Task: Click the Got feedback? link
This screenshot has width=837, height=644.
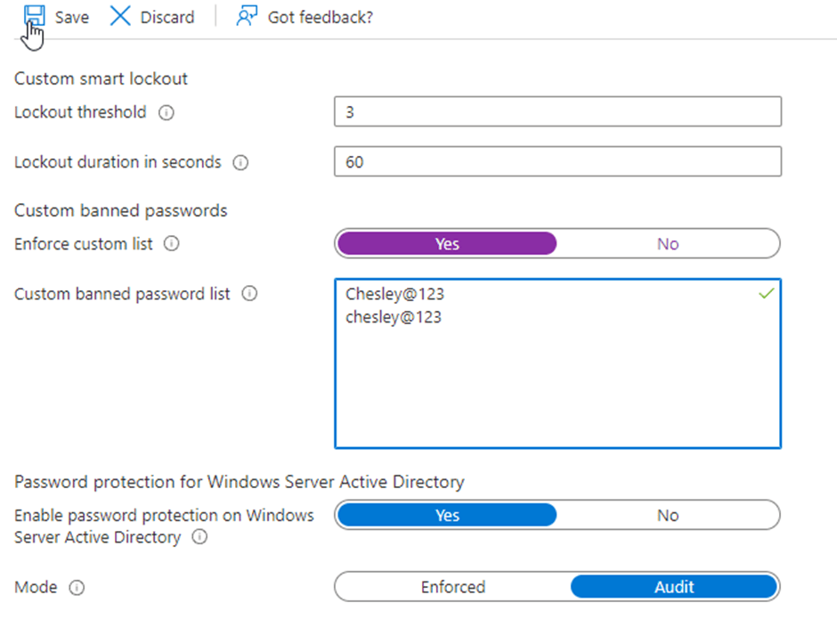Action: [x=320, y=17]
